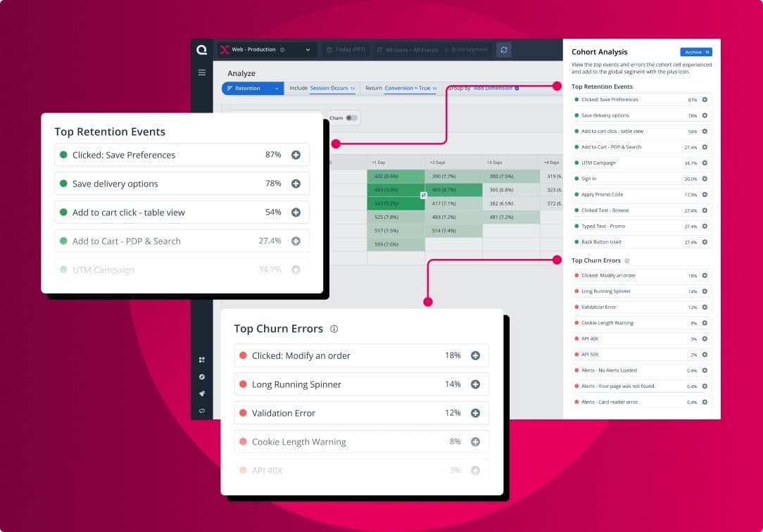Open the Session Occurs include filter

pos(331,89)
